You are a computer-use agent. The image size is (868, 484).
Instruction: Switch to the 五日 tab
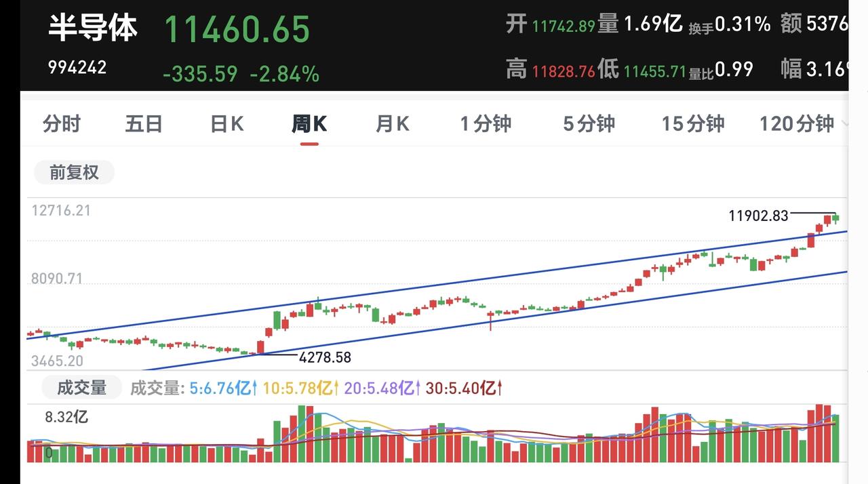tap(144, 124)
